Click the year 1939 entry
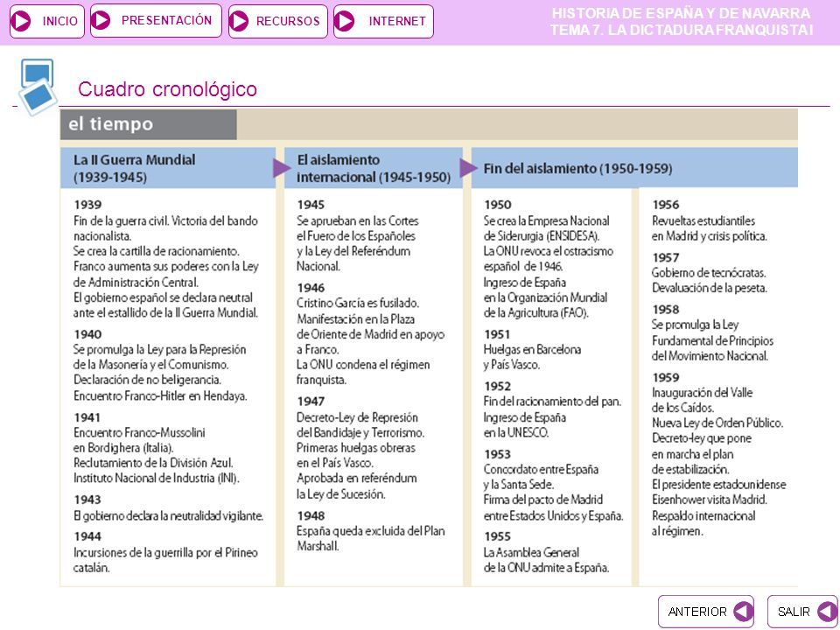 (x=87, y=205)
